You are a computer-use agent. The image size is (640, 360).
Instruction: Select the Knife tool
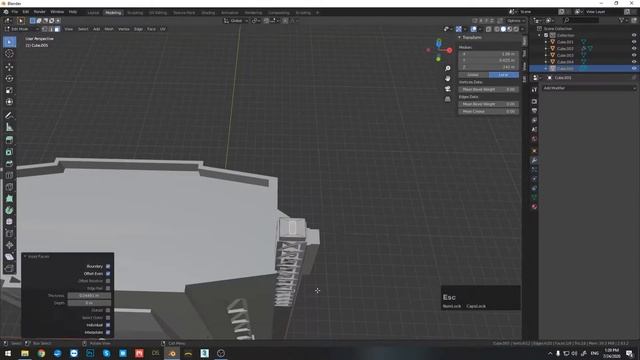[x=9, y=187]
